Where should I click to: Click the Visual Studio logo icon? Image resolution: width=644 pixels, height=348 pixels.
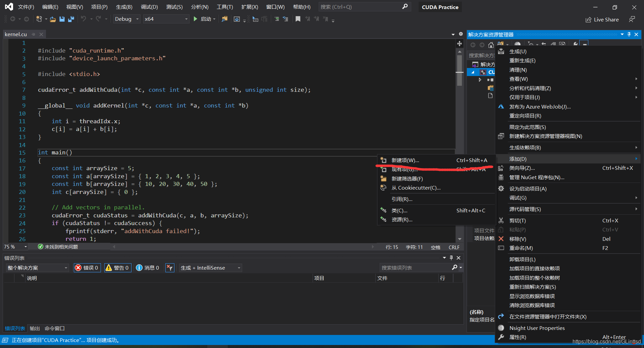coord(9,7)
